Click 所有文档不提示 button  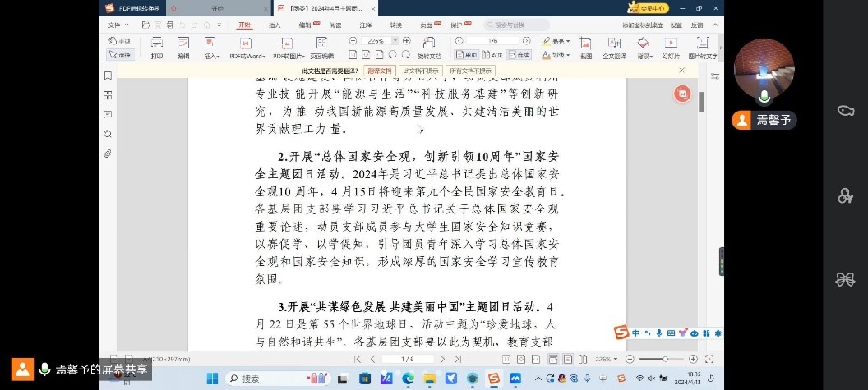click(470, 71)
